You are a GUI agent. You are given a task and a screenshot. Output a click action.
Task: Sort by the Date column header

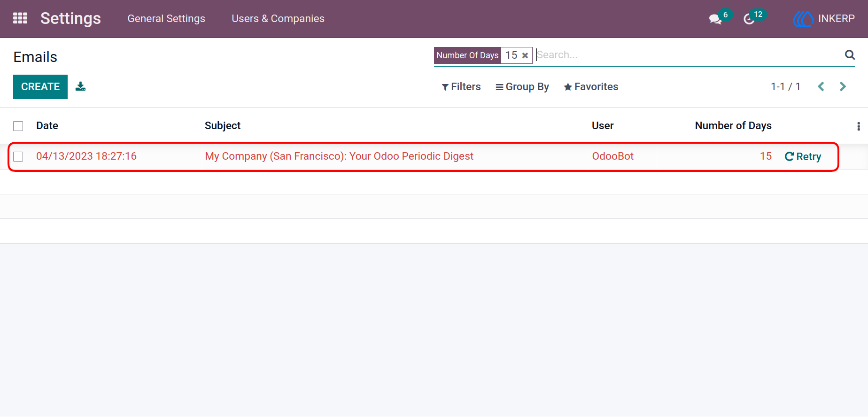(x=47, y=126)
